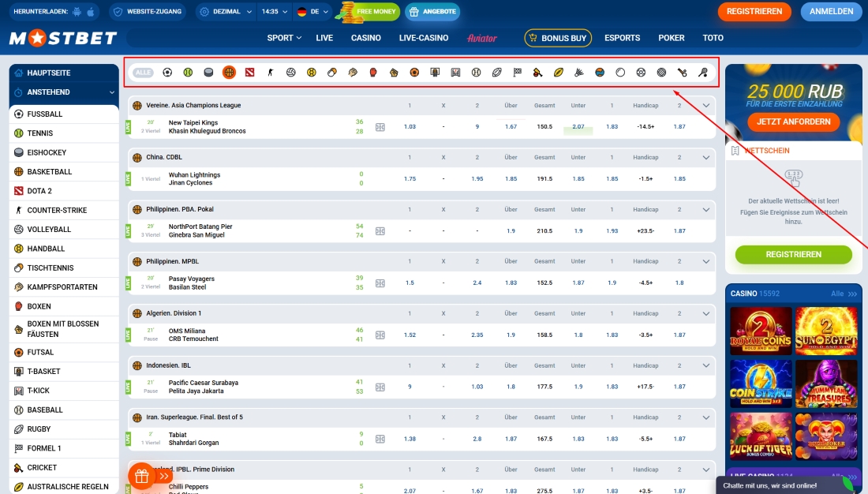Viewport: 868px width, 494px height.
Task: Collapse the Algerien Division 1 section
Action: pyautogui.click(x=705, y=313)
